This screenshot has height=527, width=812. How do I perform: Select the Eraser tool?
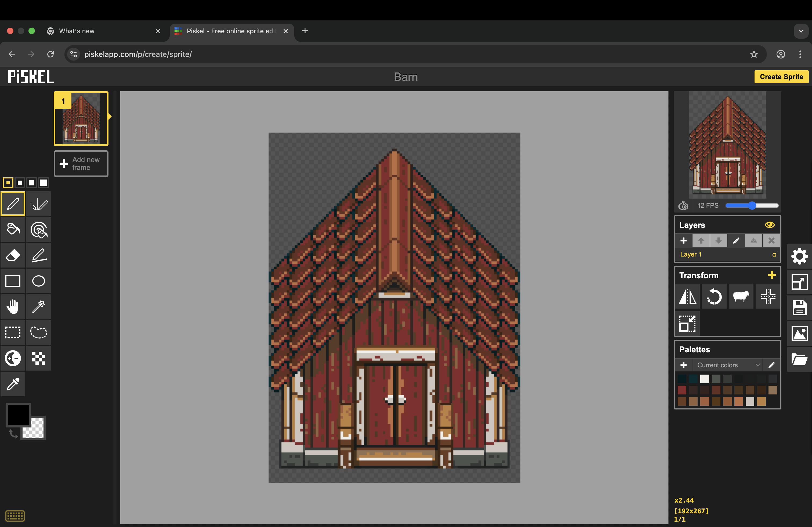pyautogui.click(x=13, y=255)
